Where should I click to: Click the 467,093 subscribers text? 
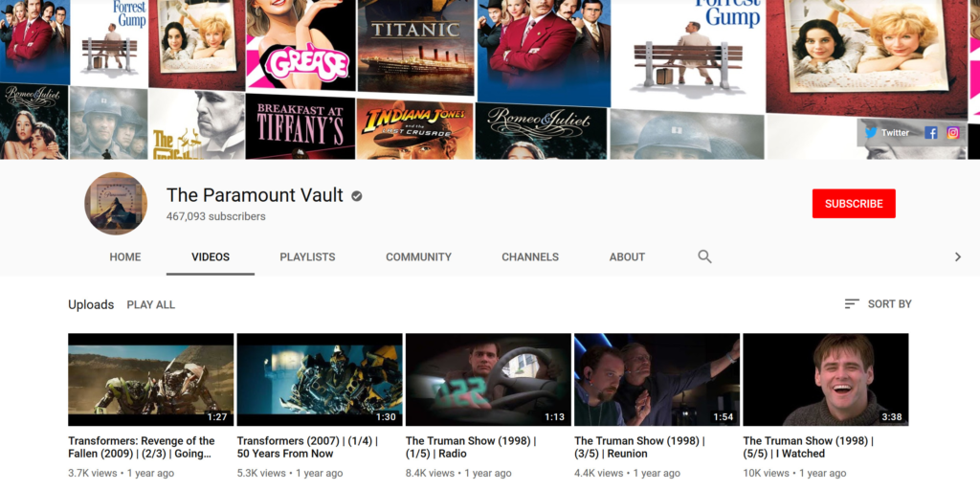215,217
